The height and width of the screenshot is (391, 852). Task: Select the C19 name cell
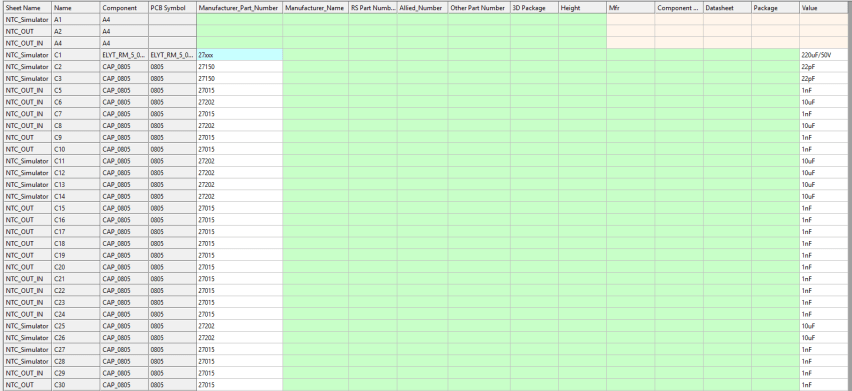[x=76, y=255]
